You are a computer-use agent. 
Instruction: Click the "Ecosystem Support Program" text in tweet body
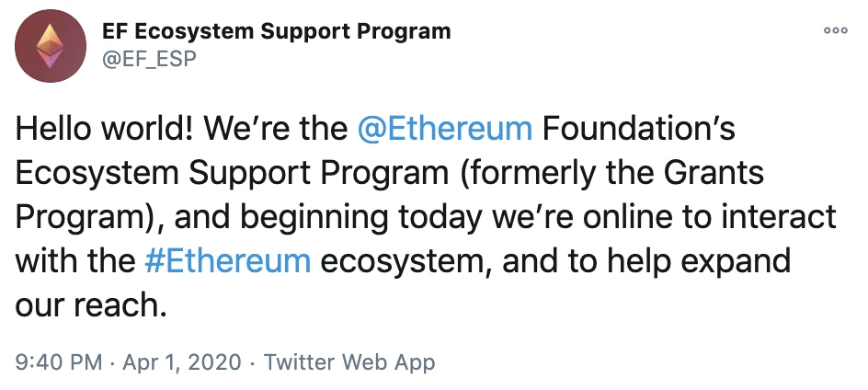[232, 174]
